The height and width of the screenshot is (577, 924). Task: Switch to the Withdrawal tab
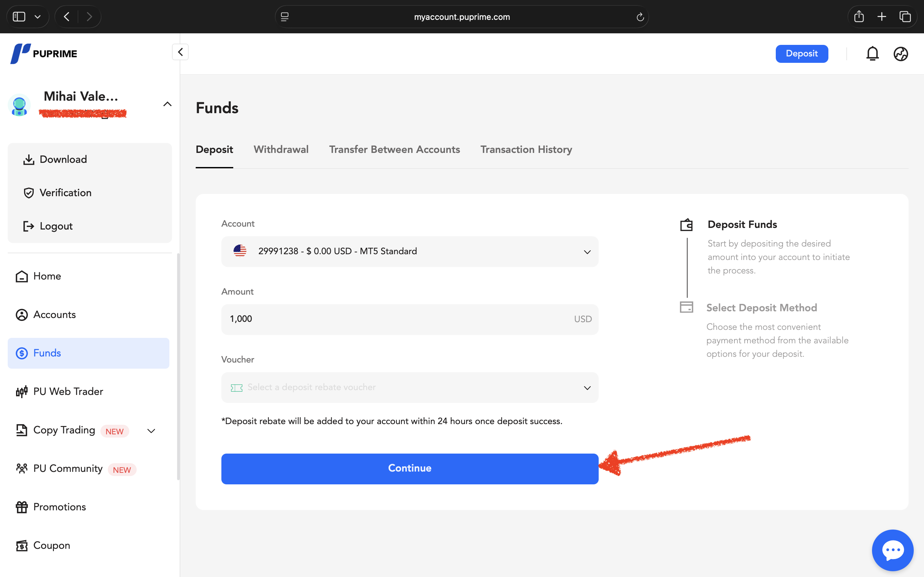281,150
